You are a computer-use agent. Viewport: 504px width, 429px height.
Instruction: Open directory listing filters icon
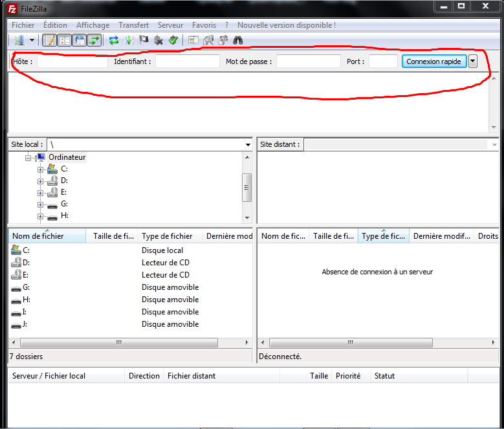tap(193, 40)
